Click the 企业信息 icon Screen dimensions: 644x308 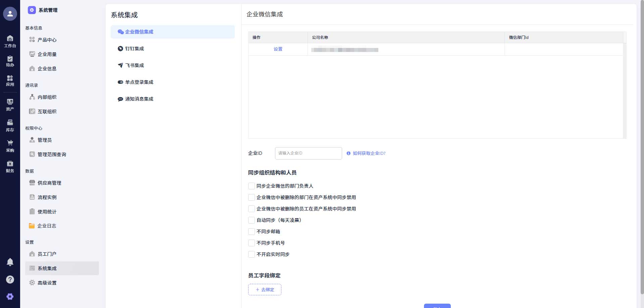(32, 68)
